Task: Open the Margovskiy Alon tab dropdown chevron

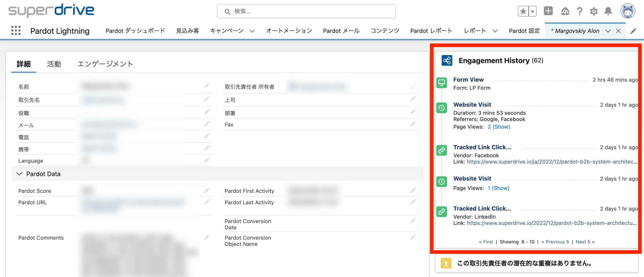Action: 608,31
